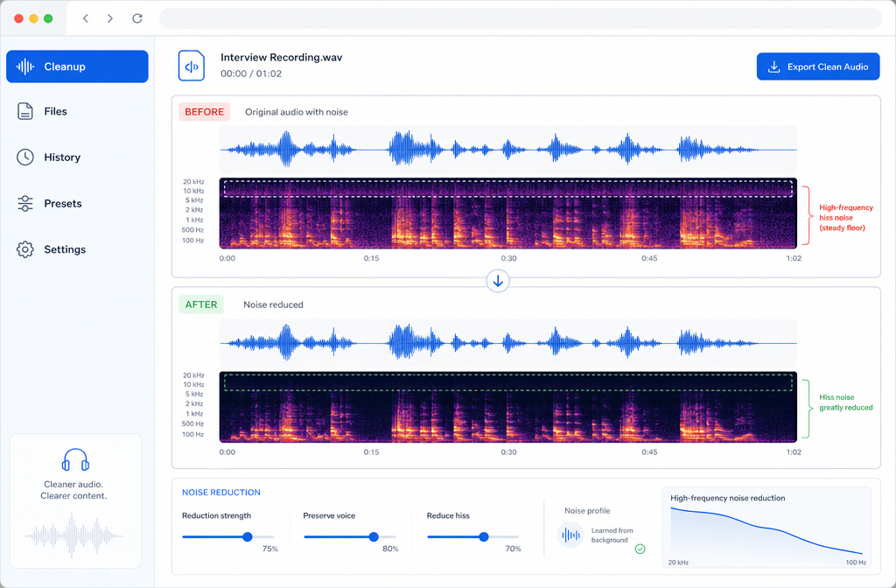
Task: Click the Reduction strength label
Action: (x=217, y=515)
